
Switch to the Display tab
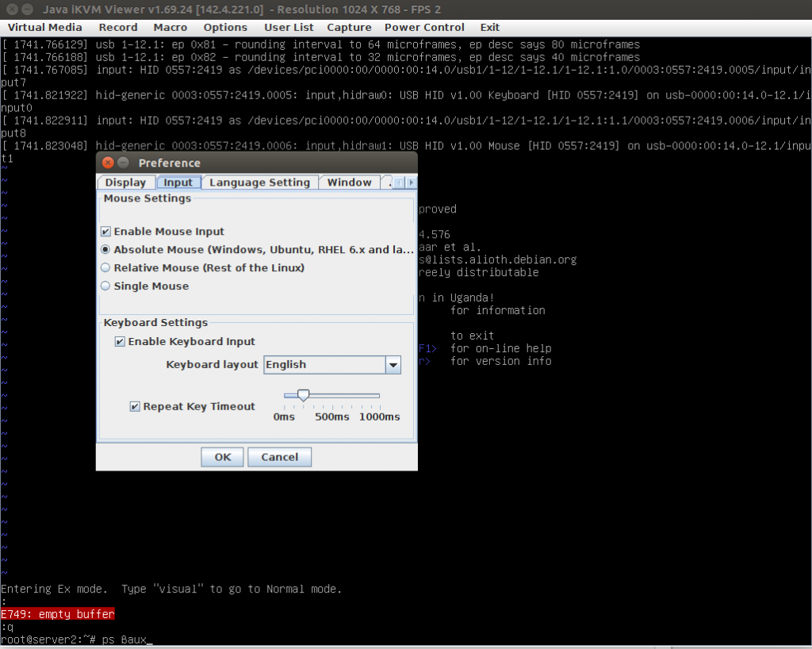pos(125,182)
